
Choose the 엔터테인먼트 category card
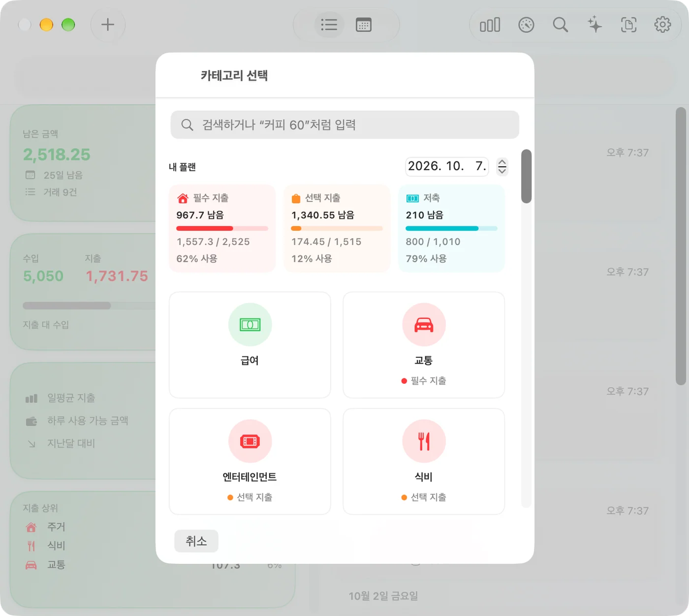click(x=250, y=462)
